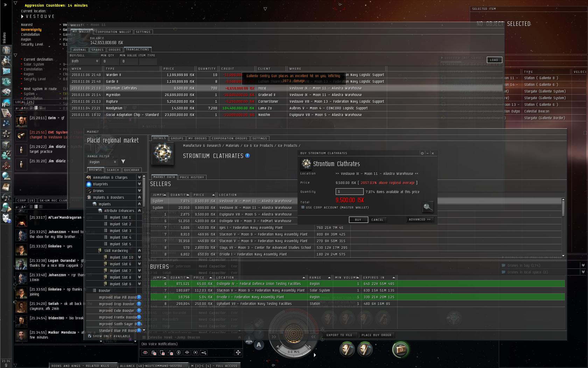
Task: Toggle the autopilot A button
Action: tap(259, 345)
